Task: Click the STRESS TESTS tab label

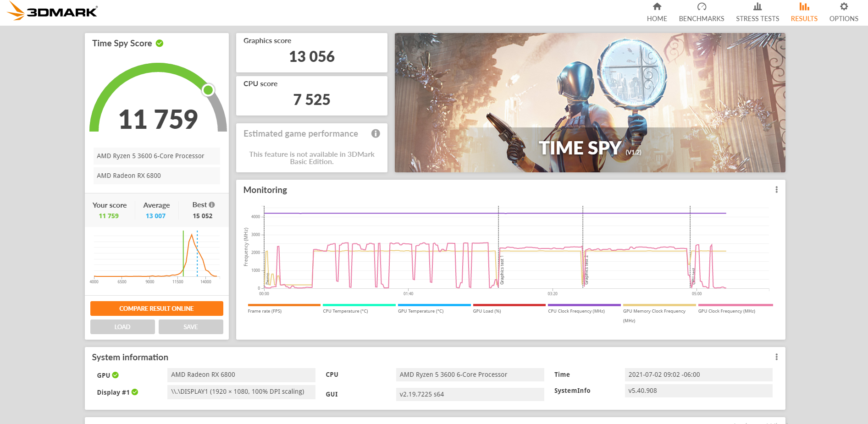Action: pyautogui.click(x=757, y=19)
